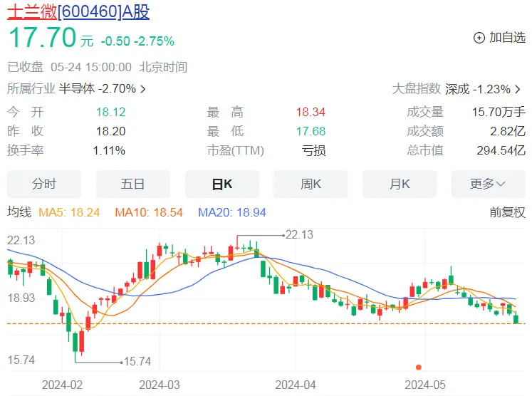This screenshot has height=396, width=532.
Task: Click the 15.74 low-price callout in chart
Action: coord(137,361)
